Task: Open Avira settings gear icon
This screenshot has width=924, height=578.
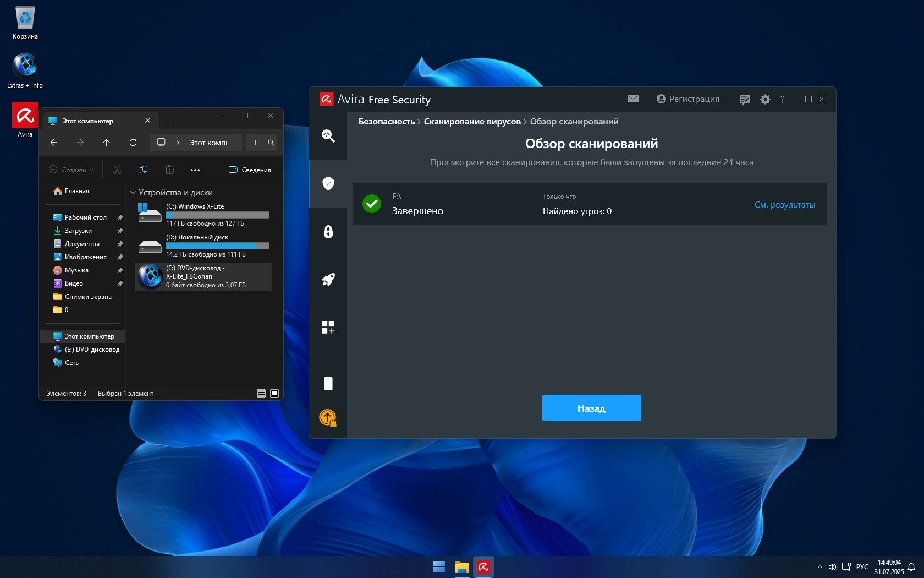Action: (x=765, y=99)
